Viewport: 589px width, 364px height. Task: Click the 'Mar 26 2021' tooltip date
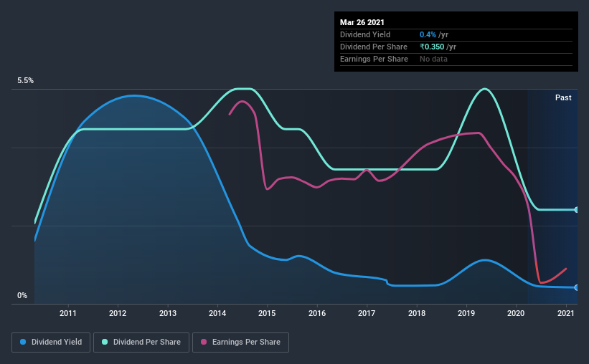point(362,22)
